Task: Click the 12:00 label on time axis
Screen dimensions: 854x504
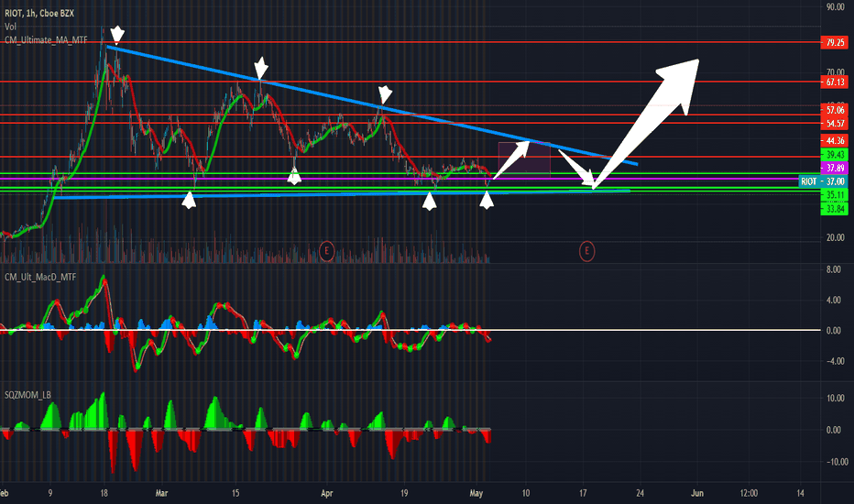Action: click(749, 494)
